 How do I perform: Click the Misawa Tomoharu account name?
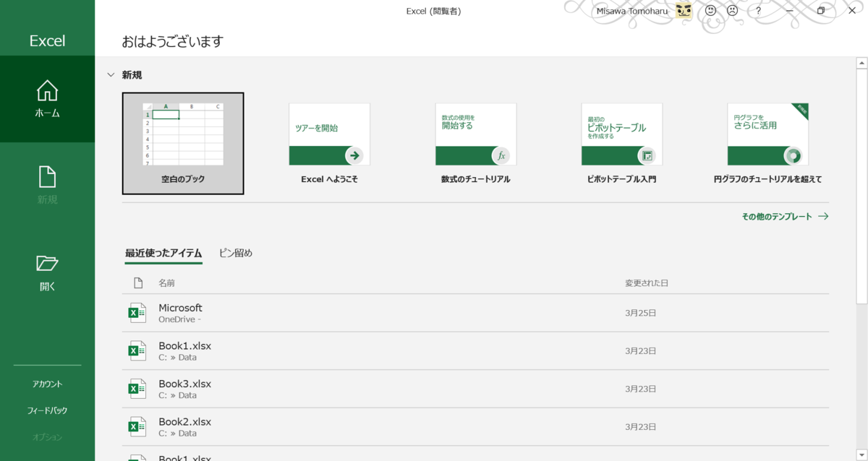click(x=633, y=11)
